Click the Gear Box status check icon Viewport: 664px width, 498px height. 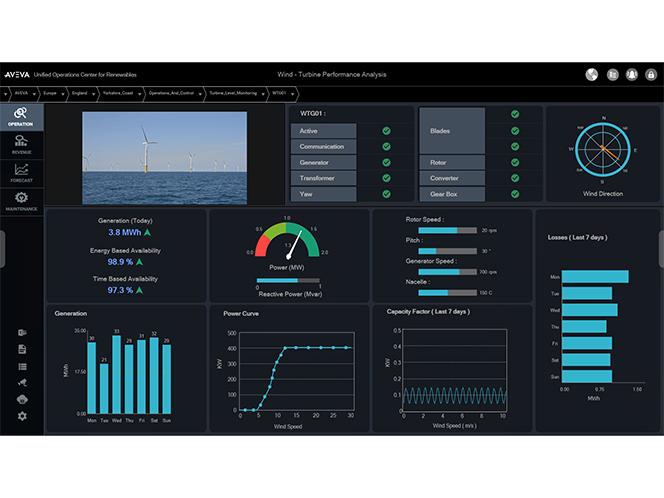click(x=515, y=194)
